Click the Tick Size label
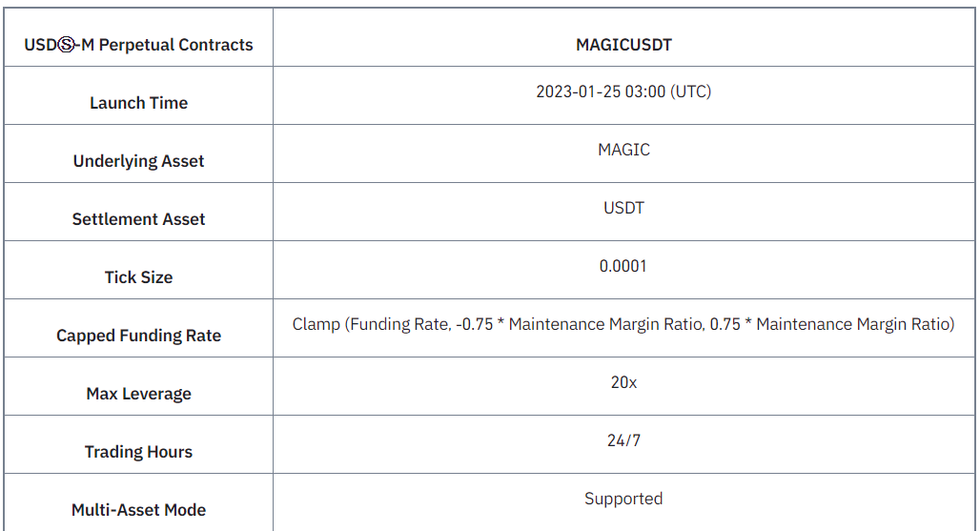The image size is (980, 531). (138, 277)
